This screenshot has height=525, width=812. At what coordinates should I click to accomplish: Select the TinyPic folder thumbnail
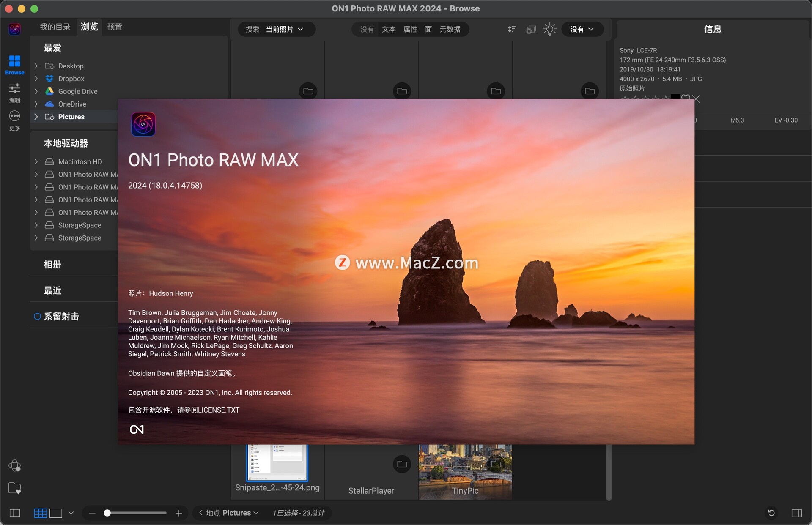pos(464,469)
